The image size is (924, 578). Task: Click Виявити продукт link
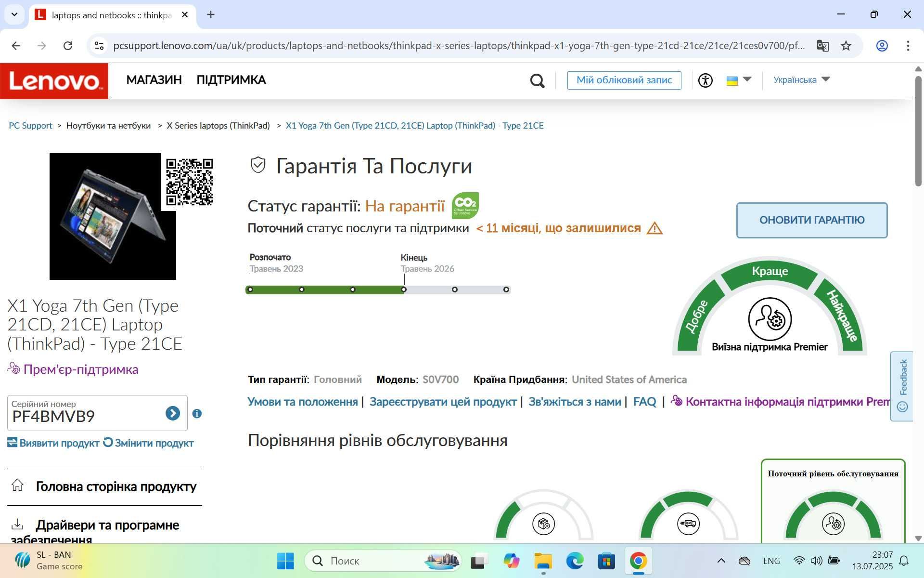53,443
